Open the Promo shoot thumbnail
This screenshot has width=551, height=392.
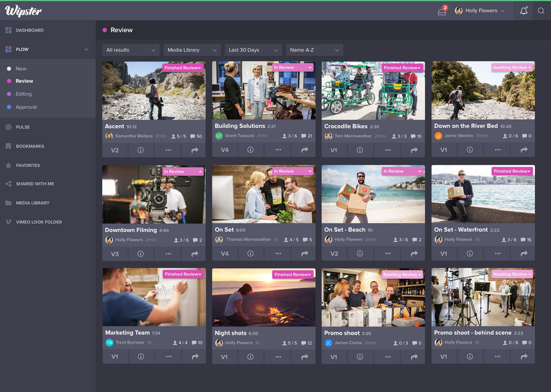pyautogui.click(x=373, y=297)
